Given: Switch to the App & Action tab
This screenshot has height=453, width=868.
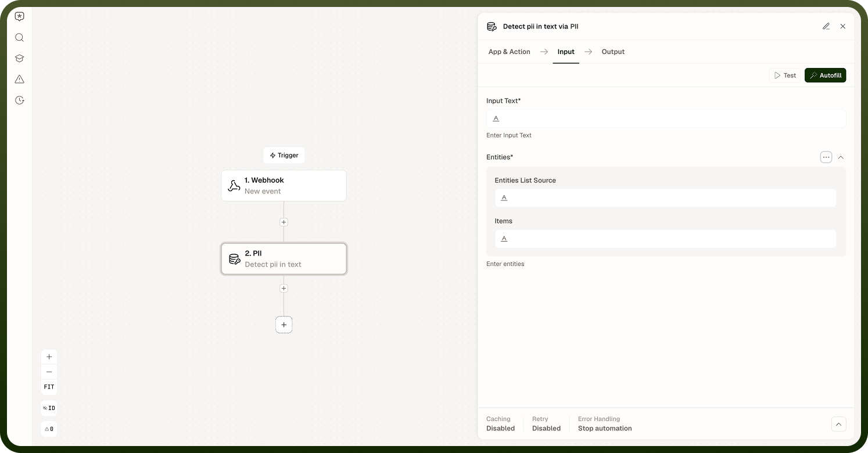Looking at the screenshot, I should (x=509, y=52).
